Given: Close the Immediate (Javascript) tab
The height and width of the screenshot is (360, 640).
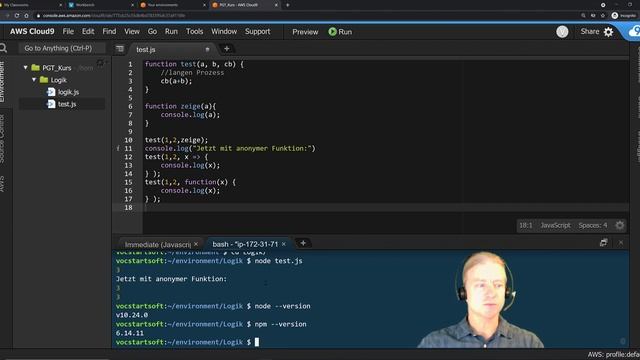Looking at the screenshot, I should (196, 244).
